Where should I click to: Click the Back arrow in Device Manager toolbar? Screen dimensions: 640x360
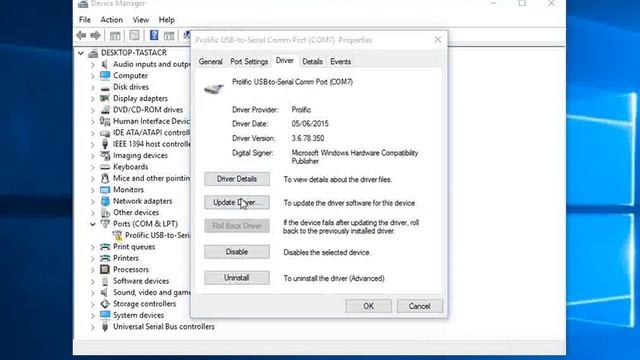tap(81, 36)
